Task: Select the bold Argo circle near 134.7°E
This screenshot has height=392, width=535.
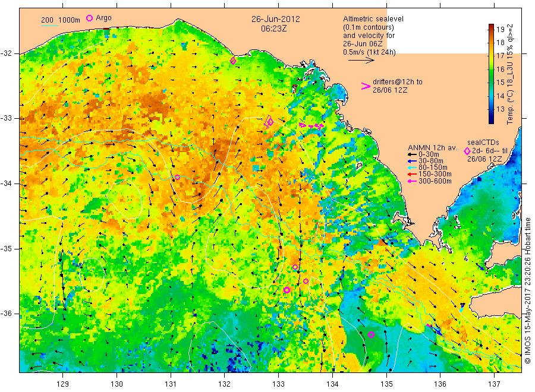Action: click(371, 335)
